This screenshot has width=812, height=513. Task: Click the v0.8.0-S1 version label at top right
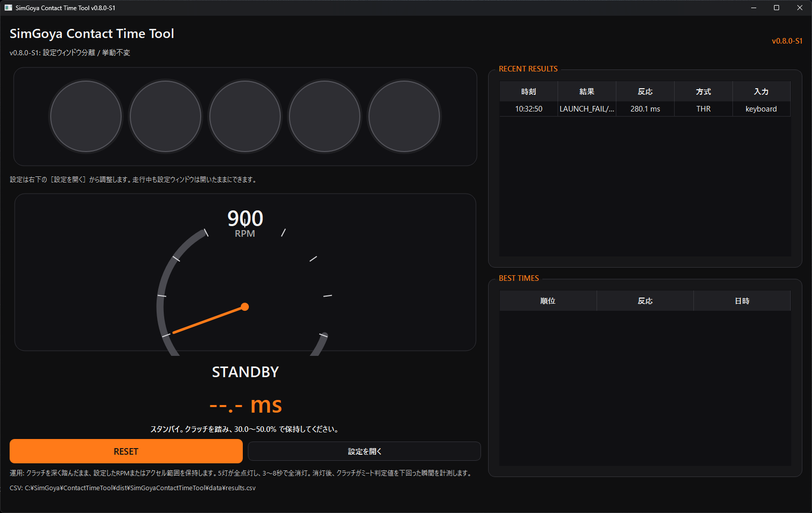coord(787,41)
